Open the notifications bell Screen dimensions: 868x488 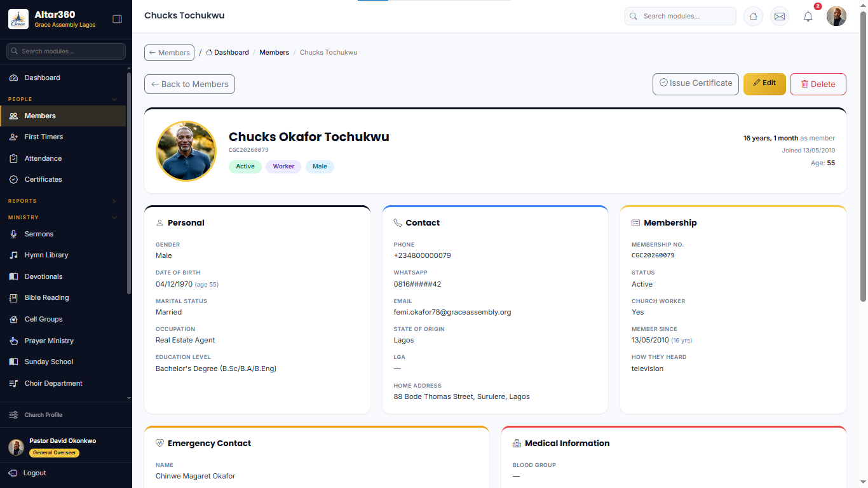[x=808, y=17]
